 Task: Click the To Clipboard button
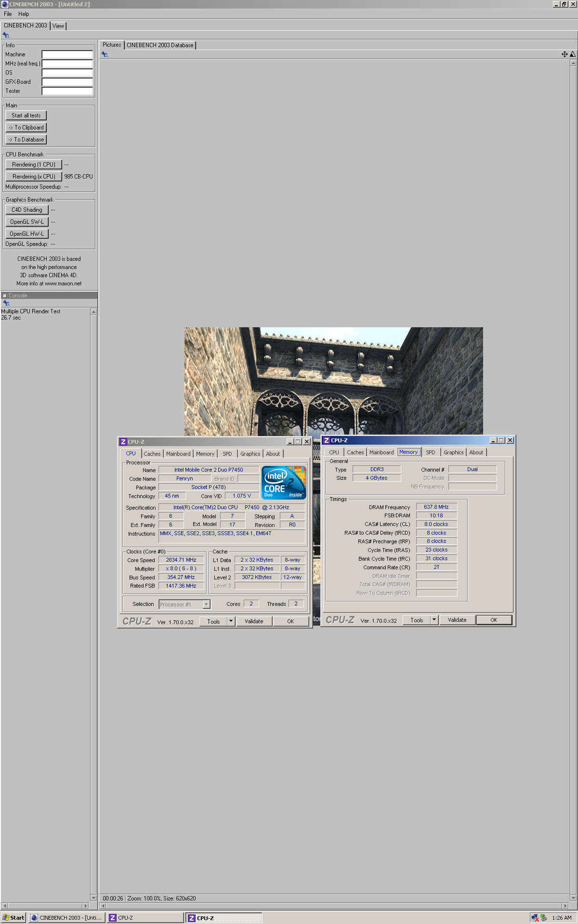(26, 128)
